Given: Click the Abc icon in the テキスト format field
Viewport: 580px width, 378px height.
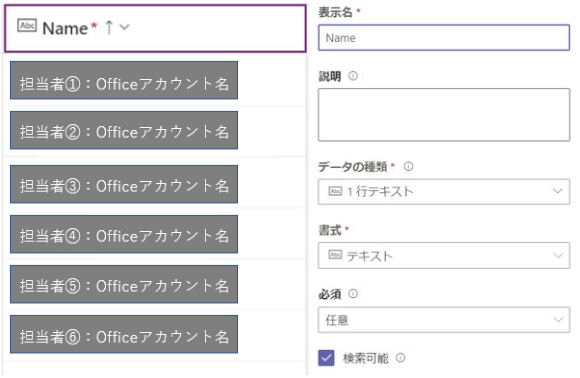Looking at the screenshot, I should [335, 255].
